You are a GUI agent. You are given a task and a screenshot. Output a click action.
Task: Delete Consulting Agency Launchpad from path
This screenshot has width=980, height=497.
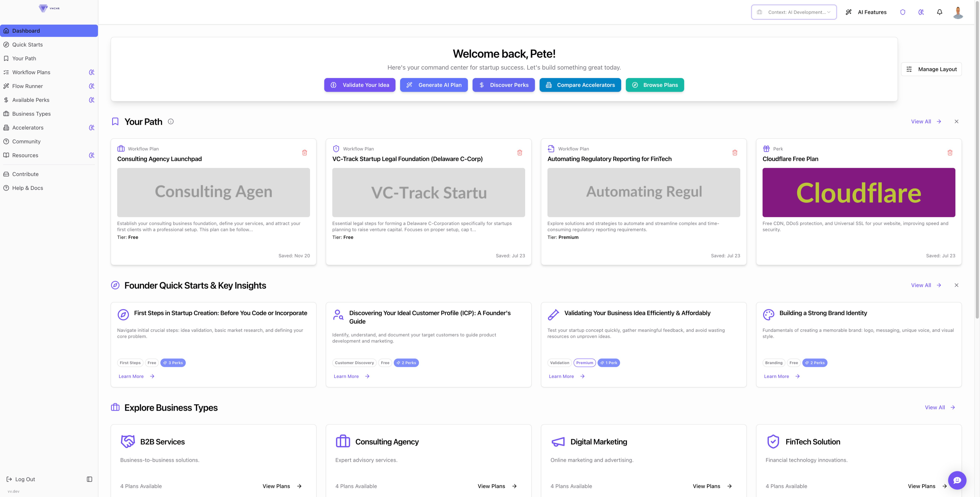(304, 153)
